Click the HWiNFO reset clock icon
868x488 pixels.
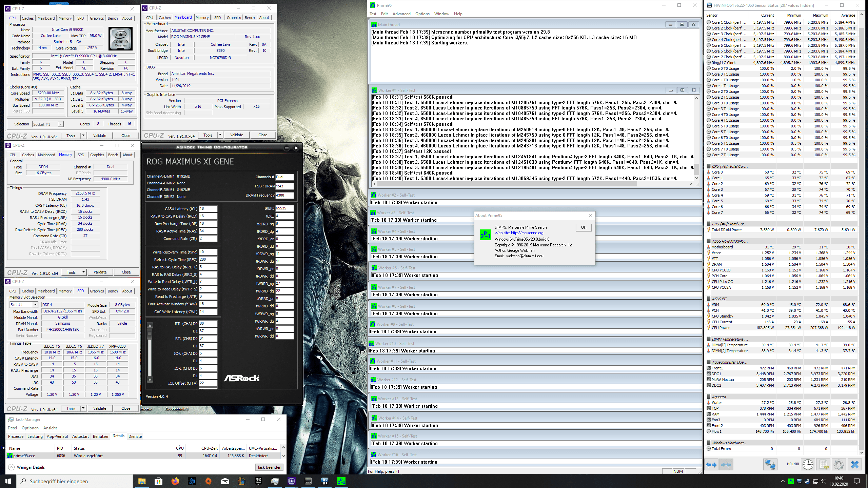point(808,464)
